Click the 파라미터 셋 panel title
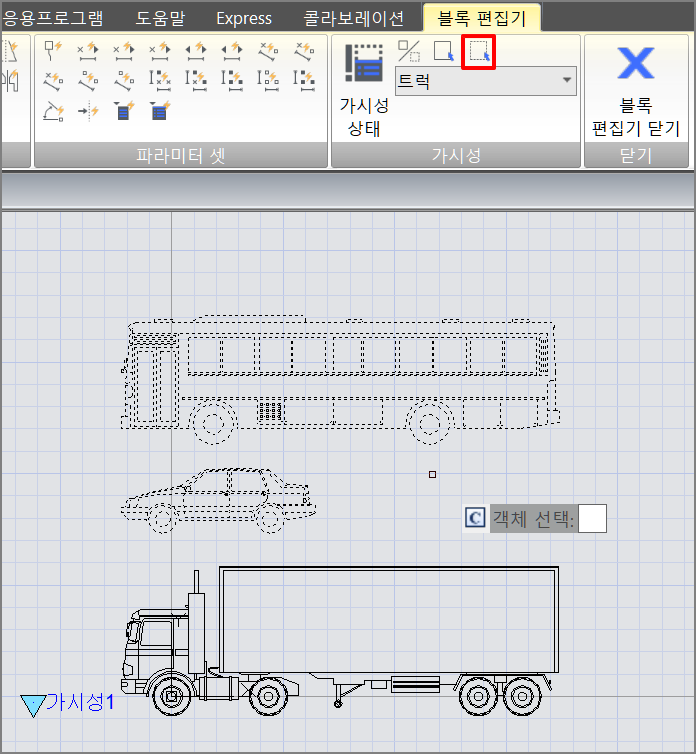The width and height of the screenshot is (696, 754). pos(181,155)
